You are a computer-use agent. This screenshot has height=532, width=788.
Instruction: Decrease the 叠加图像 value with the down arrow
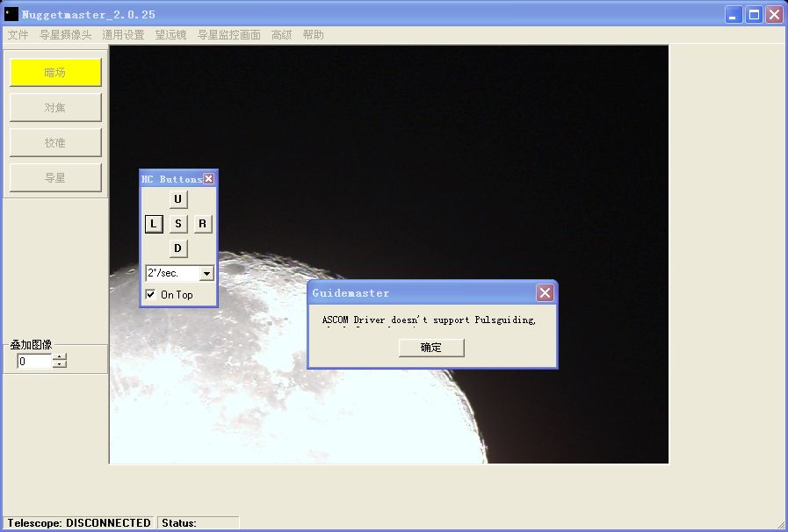pos(60,364)
